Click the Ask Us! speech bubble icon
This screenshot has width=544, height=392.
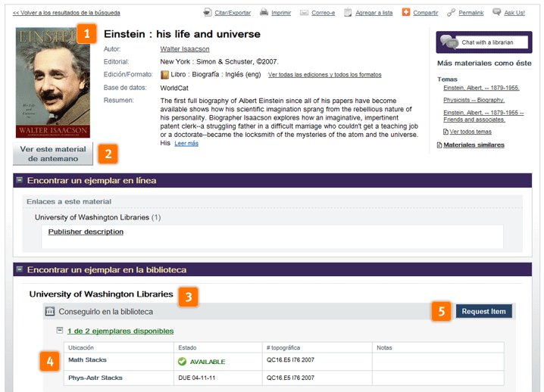pos(497,12)
